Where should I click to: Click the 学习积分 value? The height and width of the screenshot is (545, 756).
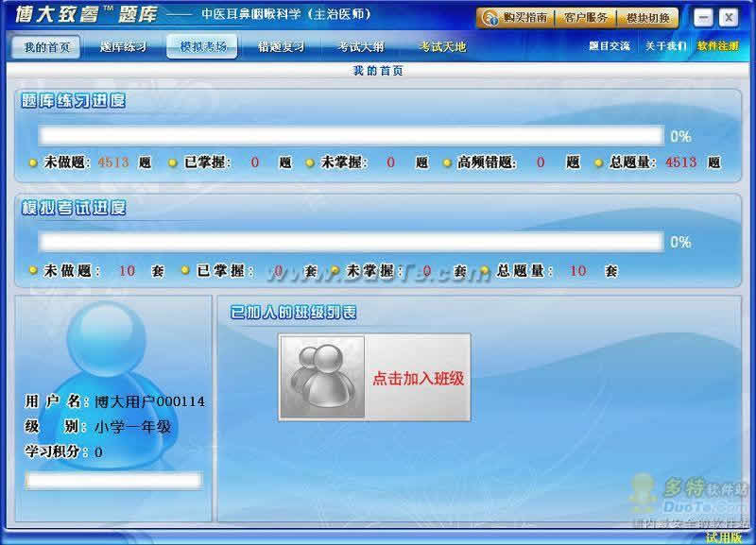pos(98,452)
